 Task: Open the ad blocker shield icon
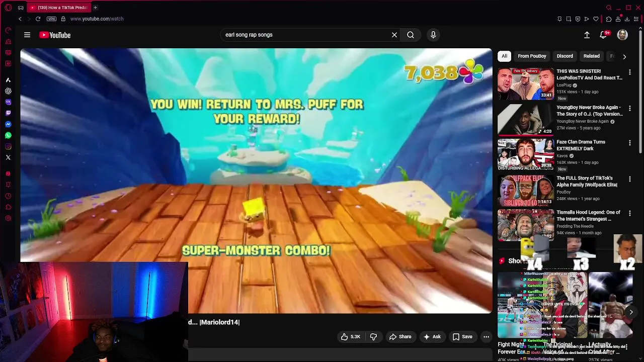[x=578, y=19]
